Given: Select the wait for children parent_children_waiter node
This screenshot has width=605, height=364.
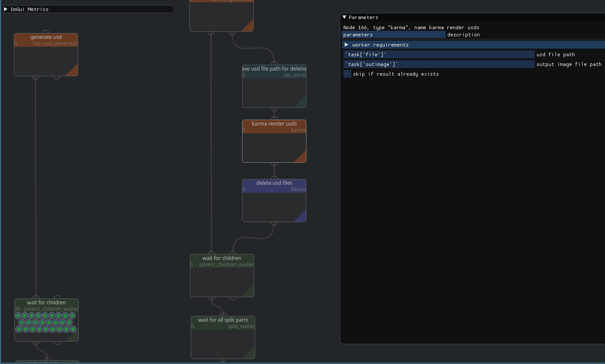Looking at the screenshot, I should pos(222,275).
